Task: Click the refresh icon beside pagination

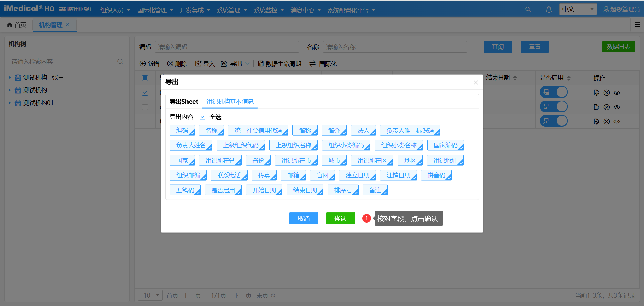Action: coord(273,296)
